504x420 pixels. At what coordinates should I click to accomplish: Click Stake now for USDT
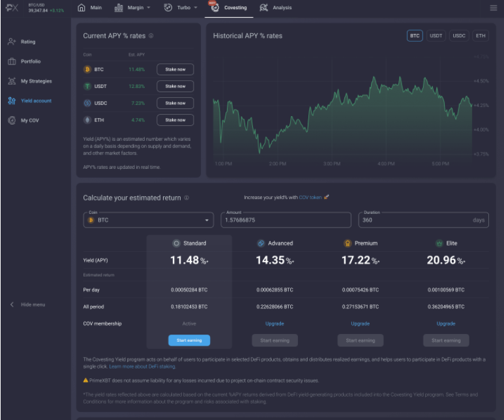(x=175, y=86)
